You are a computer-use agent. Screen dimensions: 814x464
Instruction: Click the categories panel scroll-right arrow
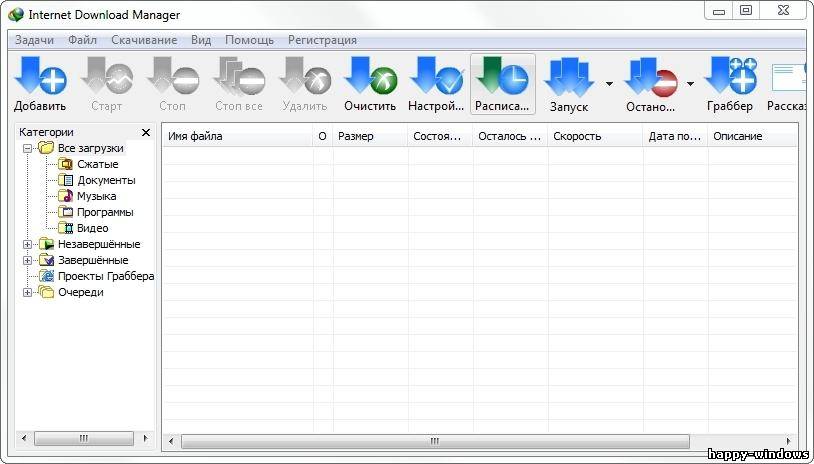pyautogui.click(x=145, y=439)
